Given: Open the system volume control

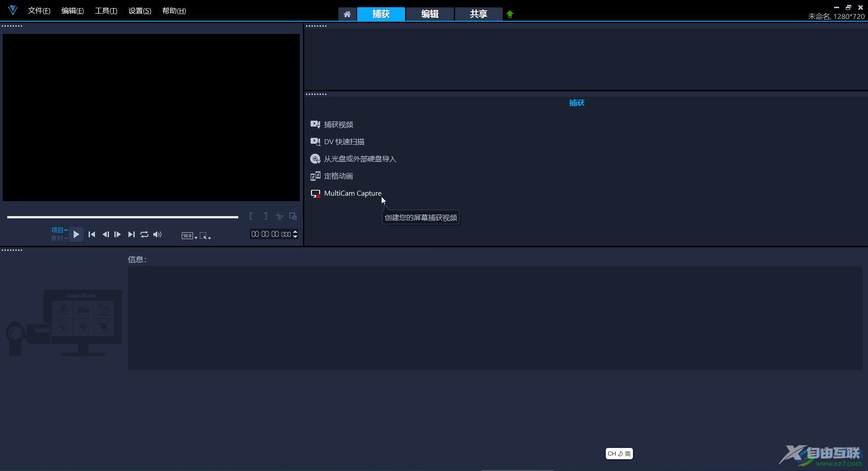Looking at the screenshot, I should (x=157, y=235).
